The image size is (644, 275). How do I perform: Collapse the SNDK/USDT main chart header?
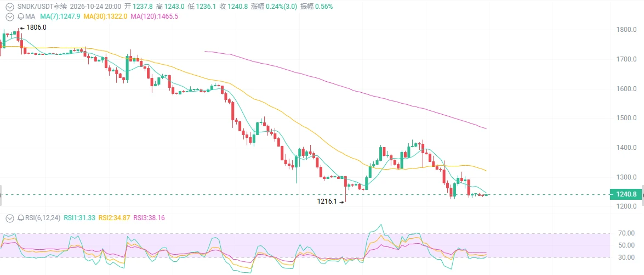(10, 7)
